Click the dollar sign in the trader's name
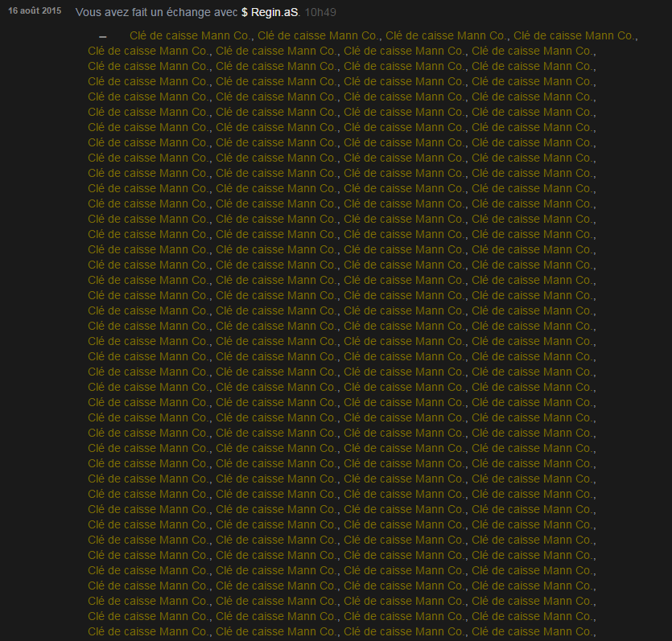This screenshot has width=672, height=641. [x=245, y=13]
